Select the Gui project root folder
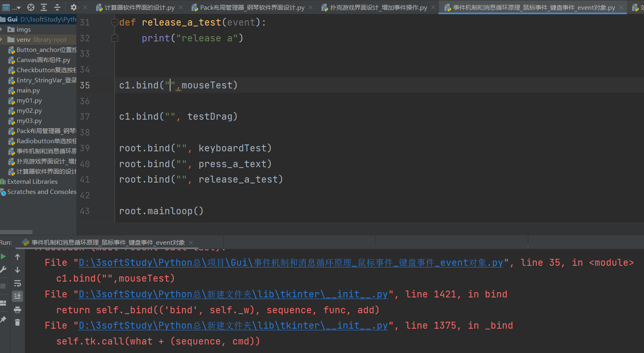Viewport: 644px width, 353px height. click(38, 19)
